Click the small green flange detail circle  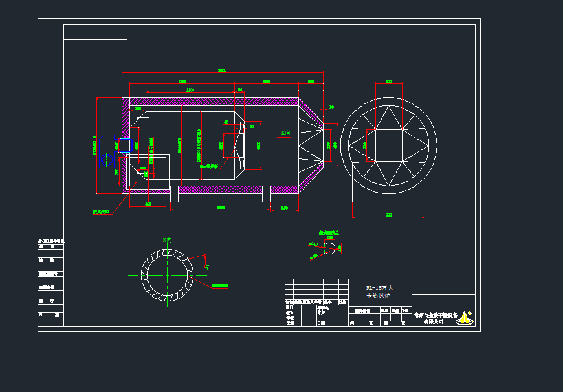pyautogui.click(x=329, y=248)
